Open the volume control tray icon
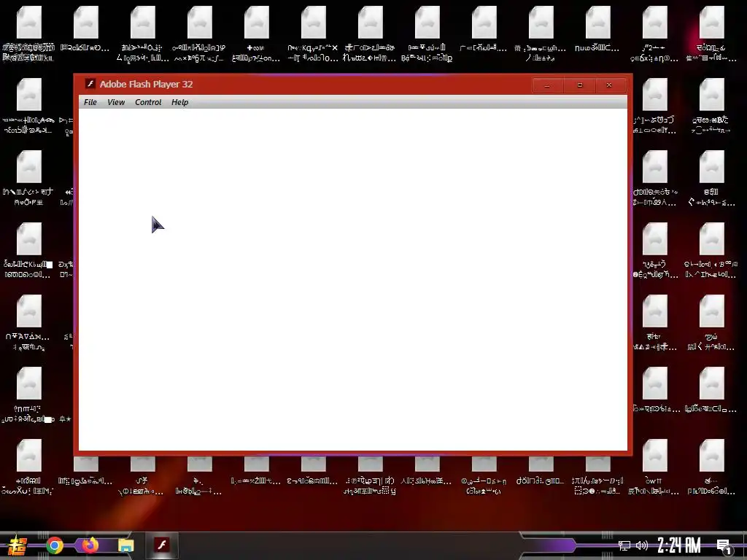 [x=642, y=545]
